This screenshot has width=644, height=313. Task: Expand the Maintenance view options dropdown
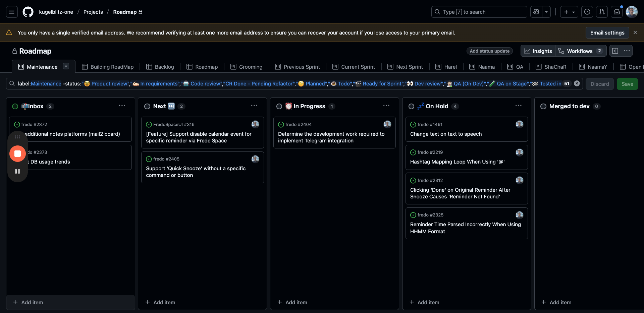pyautogui.click(x=66, y=66)
